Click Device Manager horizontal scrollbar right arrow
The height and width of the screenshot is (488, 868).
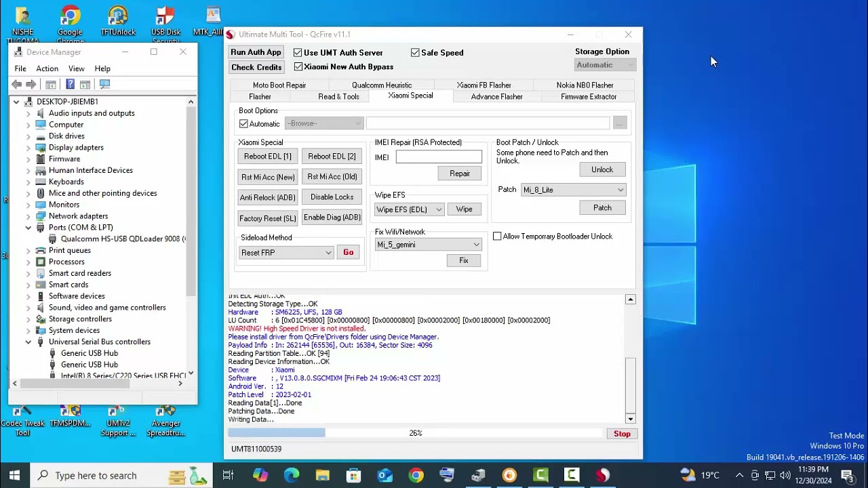tap(180, 384)
